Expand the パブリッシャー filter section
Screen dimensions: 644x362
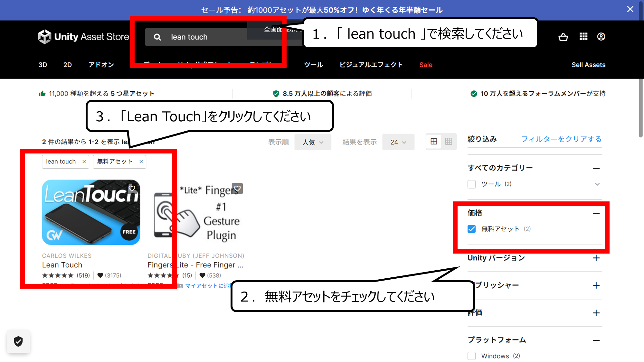coord(596,285)
